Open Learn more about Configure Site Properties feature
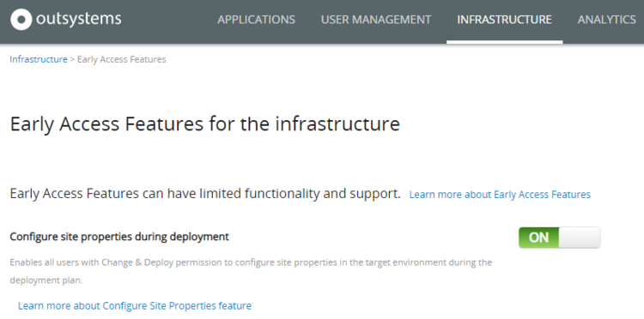The image size is (644, 319). (135, 306)
